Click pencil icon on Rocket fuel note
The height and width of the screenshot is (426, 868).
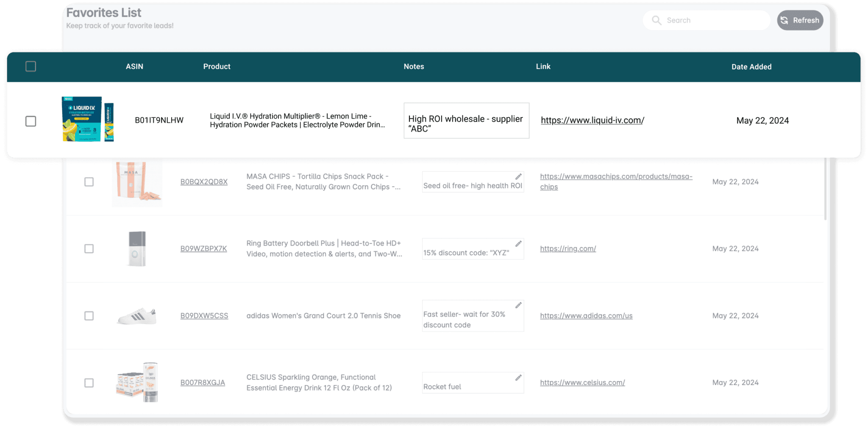518,378
